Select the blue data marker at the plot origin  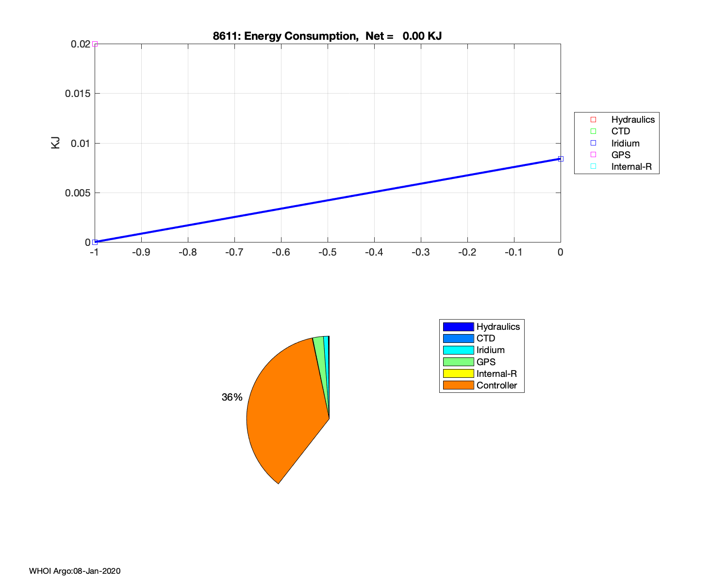[95, 242]
